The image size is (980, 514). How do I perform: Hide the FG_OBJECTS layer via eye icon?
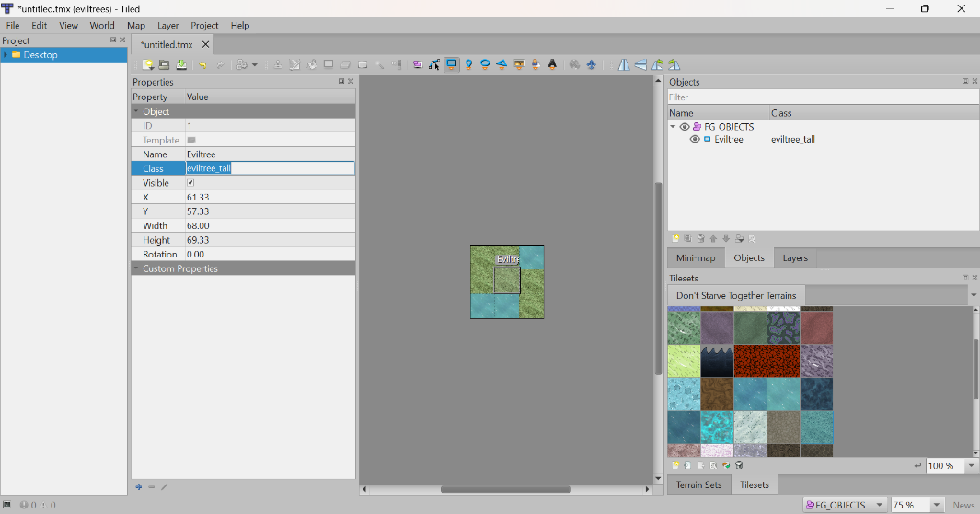(685, 127)
